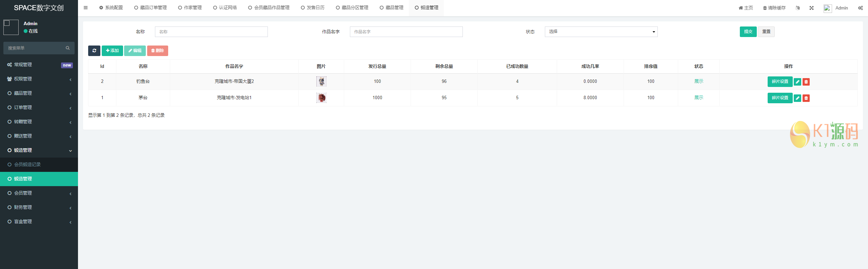Open the 状态 选择 dropdown filter
This screenshot has height=269, width=868.
601,32
